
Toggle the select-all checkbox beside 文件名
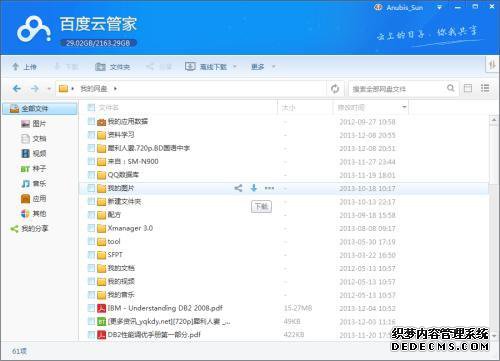(91, 107)
